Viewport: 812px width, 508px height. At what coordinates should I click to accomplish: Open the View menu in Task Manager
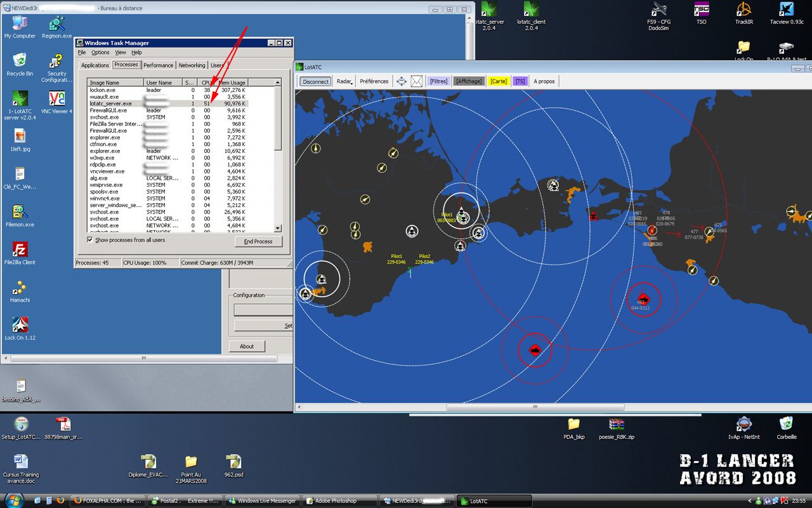click(x=120, y=53)
